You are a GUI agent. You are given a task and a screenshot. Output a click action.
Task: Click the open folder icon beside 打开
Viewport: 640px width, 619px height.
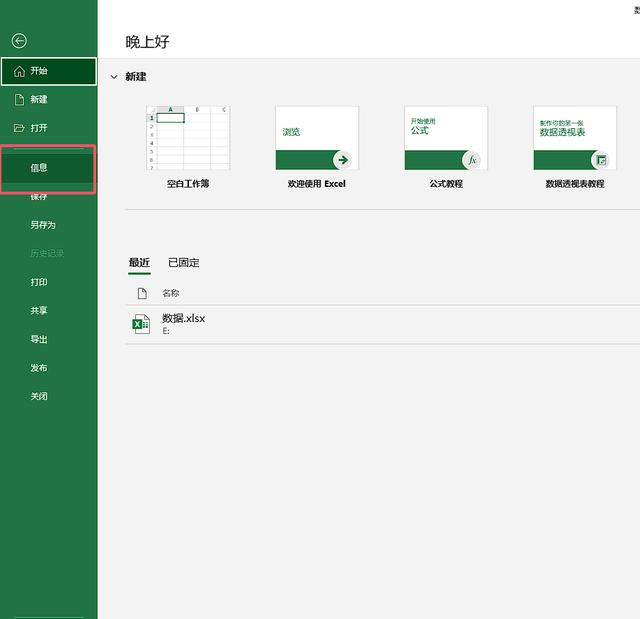19,128
